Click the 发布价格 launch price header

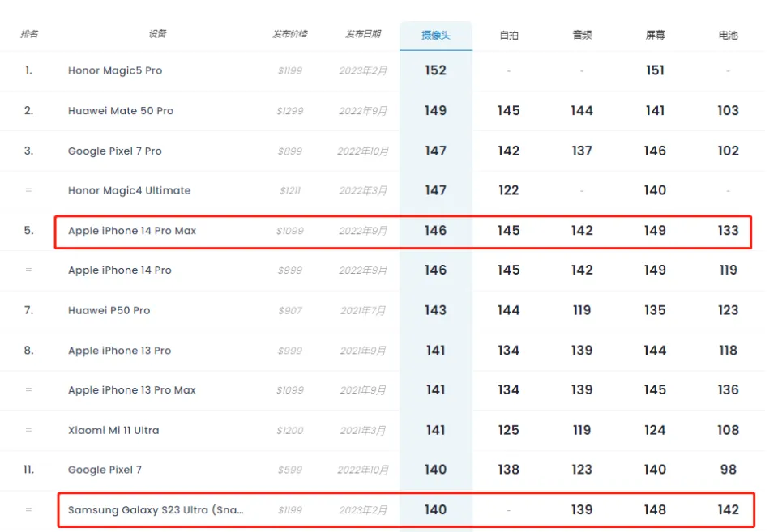pos(289,35)
